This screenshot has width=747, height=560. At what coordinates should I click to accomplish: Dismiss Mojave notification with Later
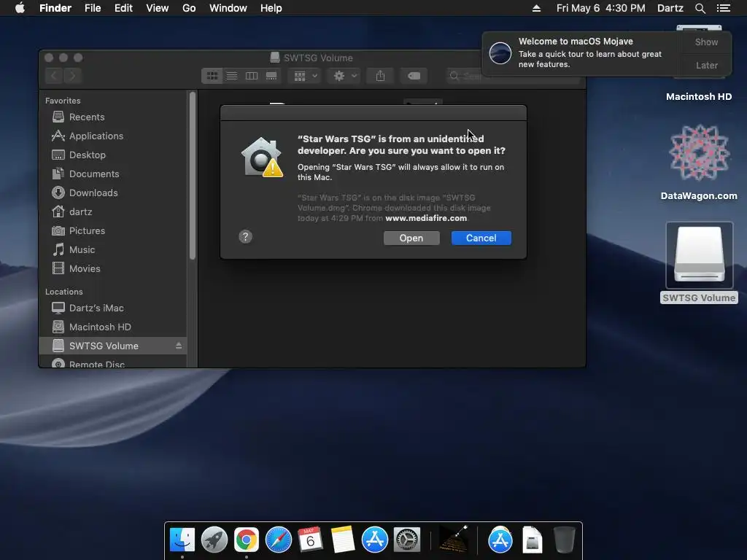coord(706,65)
